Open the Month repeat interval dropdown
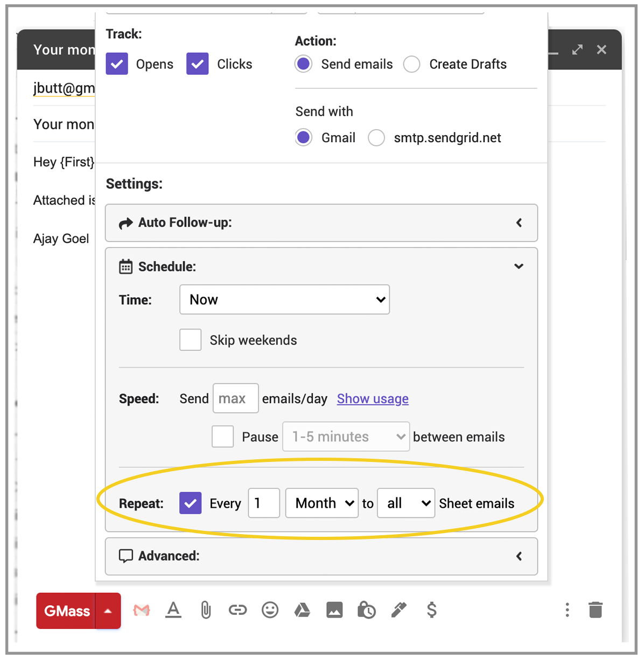Screen dimensions: 644x659 click(x=321, y=503)
